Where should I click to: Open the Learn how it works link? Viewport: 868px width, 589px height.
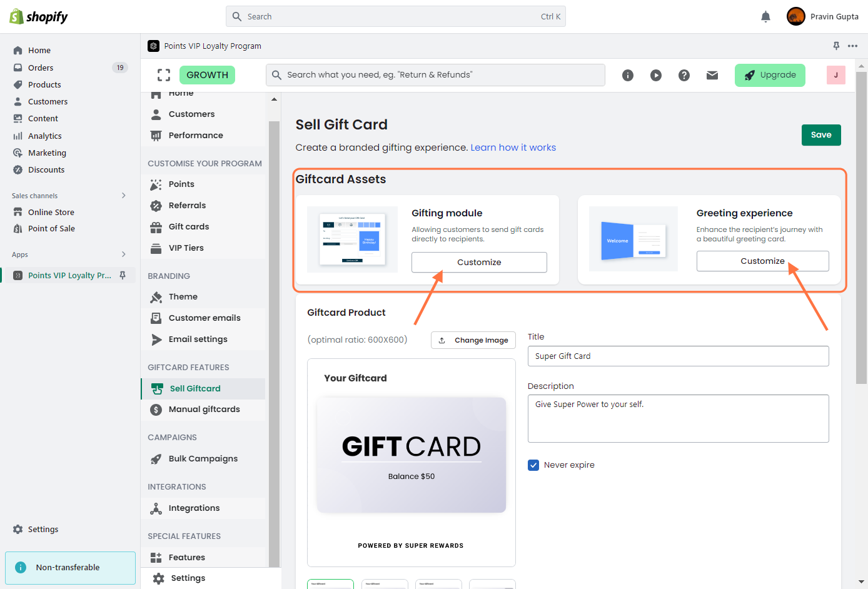click(x=513, y=148)
